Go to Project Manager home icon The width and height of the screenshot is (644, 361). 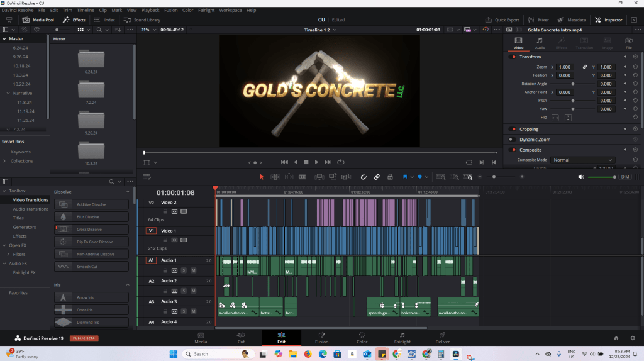coord(616,338)
